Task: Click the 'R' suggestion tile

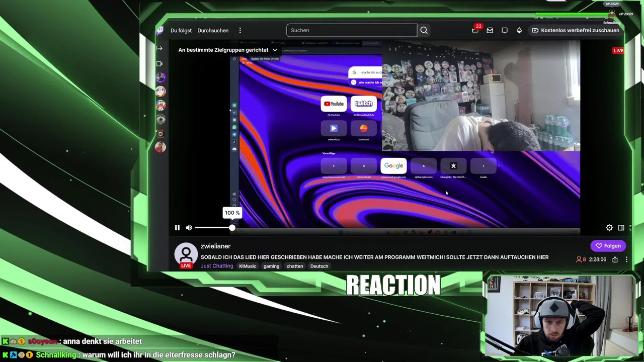Action: click(x=363, y=165)
